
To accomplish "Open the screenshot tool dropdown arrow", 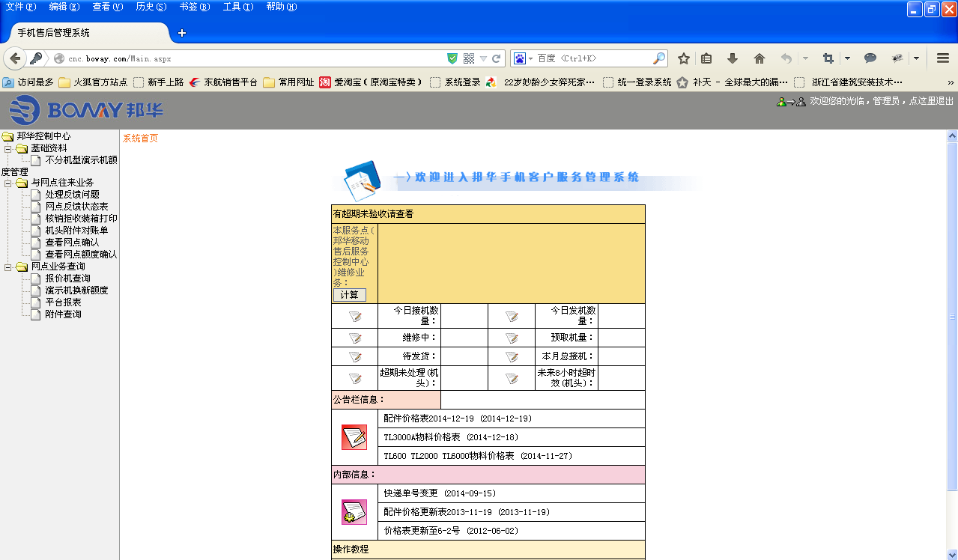I will 847,58.
